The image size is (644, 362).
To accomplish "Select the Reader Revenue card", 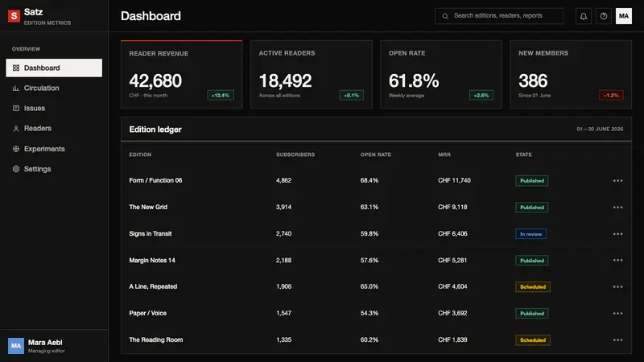I will click(182, 74).
